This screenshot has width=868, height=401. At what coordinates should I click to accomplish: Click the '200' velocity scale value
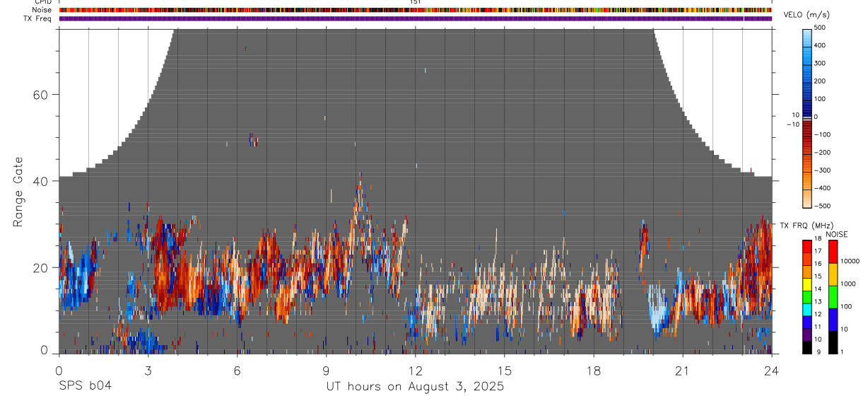pos(821,81)
